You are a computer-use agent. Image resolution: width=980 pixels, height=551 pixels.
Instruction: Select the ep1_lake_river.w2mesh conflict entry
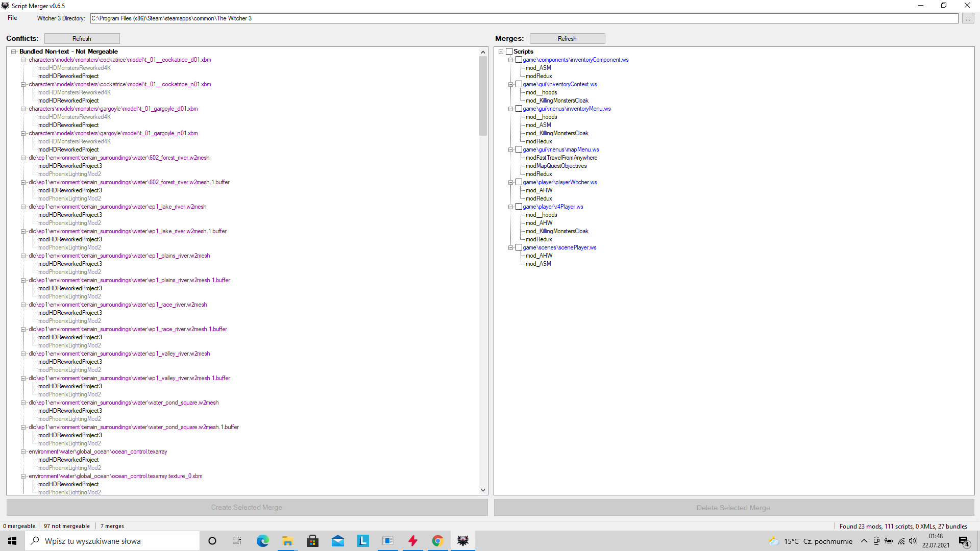click(x=117, y=207)
